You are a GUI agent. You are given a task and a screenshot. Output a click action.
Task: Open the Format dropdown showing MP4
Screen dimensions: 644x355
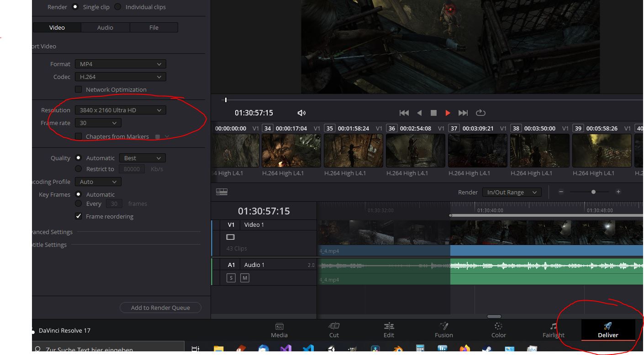120,64
